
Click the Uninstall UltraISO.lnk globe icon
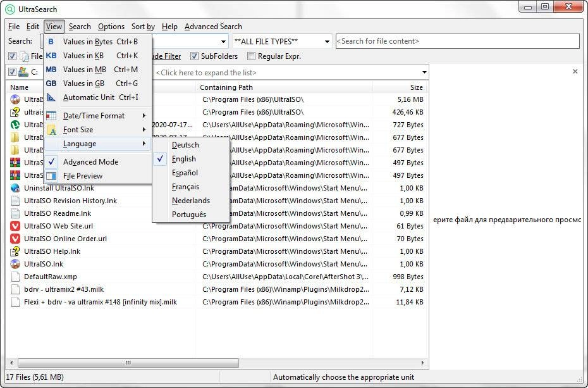pyautogui.click(x=15, y=188)
